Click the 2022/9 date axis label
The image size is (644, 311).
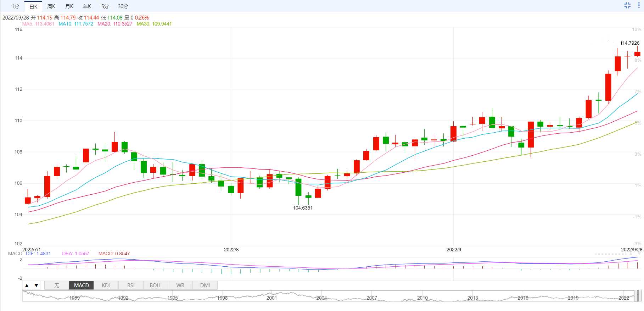click(x=454, y=250)
